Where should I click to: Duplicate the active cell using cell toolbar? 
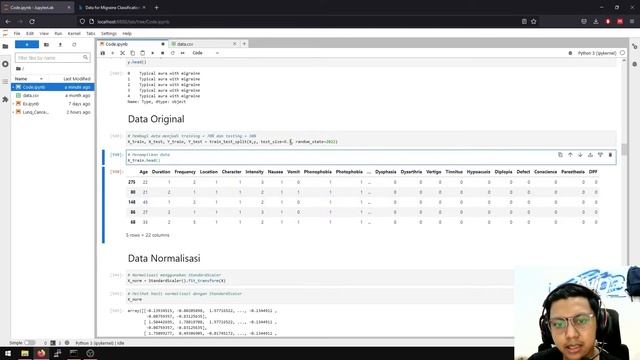coord(560,155)
